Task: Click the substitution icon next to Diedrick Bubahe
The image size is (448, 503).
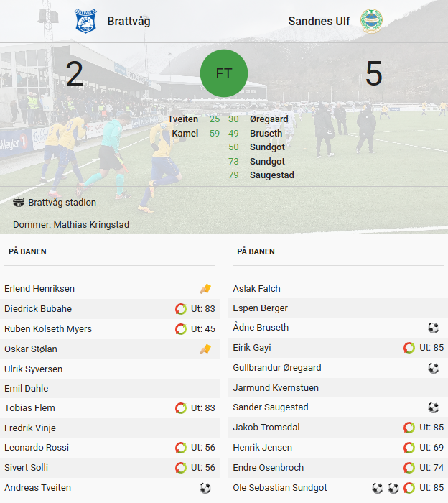Action: pyautogui.click(x=181, y=309)
